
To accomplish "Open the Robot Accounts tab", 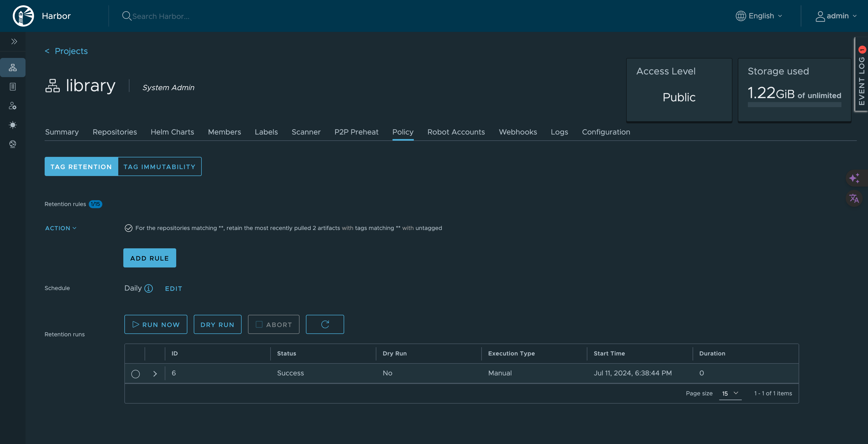I will coord(456,132).
